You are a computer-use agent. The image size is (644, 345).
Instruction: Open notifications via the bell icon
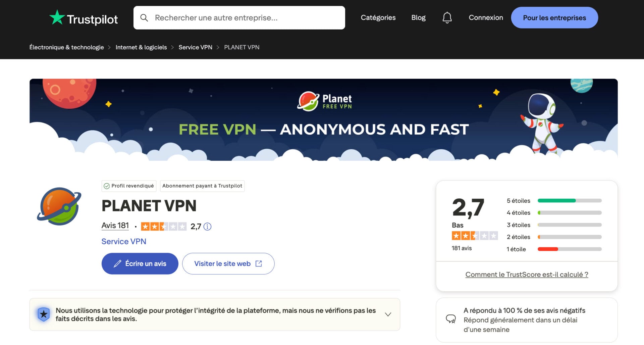(447, 17)
